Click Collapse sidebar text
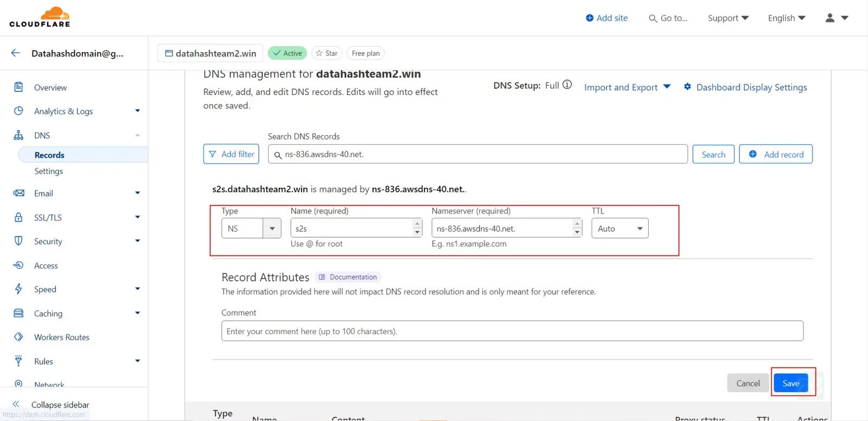This screenshot has width=868, height=421. coord(60,405)
